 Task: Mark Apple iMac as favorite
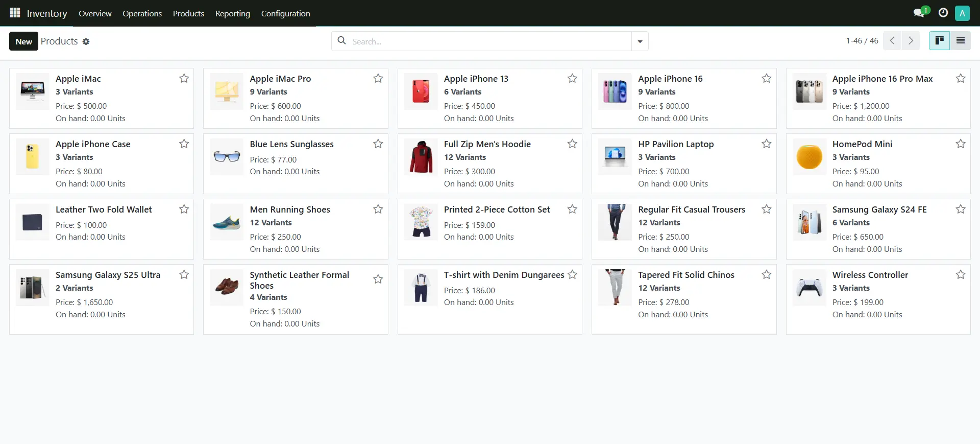click(184, 79)
